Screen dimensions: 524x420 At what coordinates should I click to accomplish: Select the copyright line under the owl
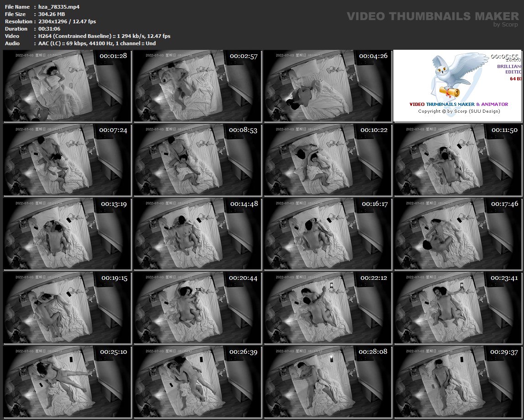click(x=459, y=111)
